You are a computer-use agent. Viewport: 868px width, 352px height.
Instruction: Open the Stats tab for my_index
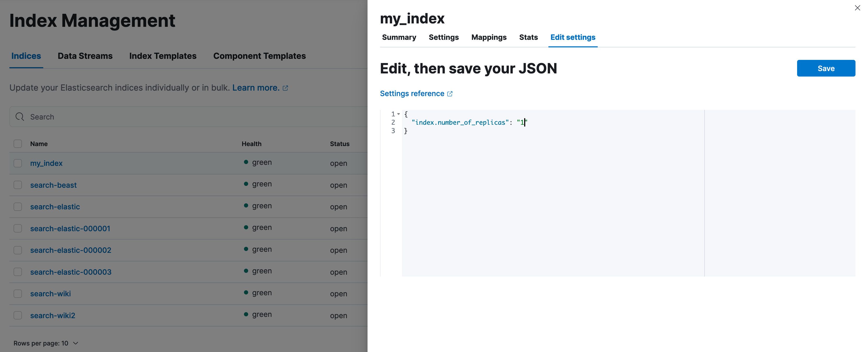tap(528, 37)
